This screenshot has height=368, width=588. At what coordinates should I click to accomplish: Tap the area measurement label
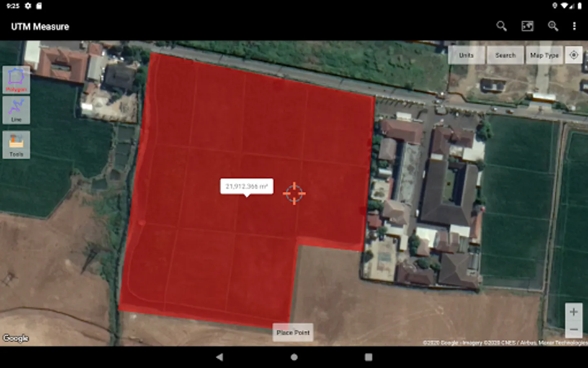point(247,186)
